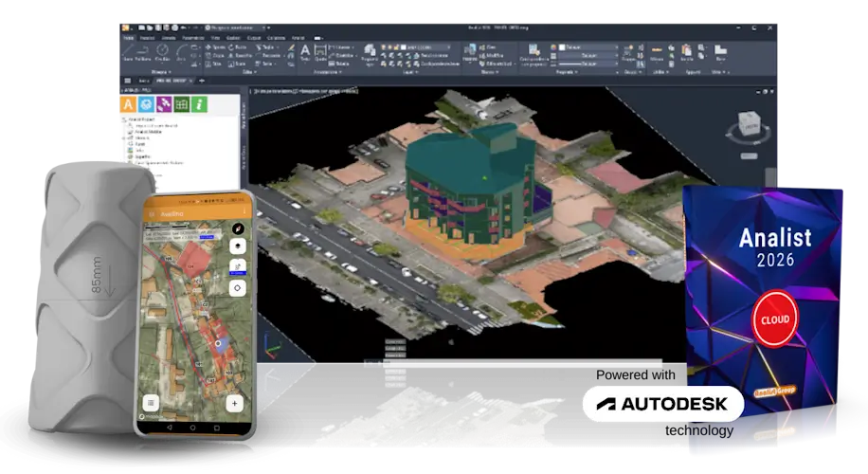
Task: Expand the Annotation panel title
Action: (327, 72)
